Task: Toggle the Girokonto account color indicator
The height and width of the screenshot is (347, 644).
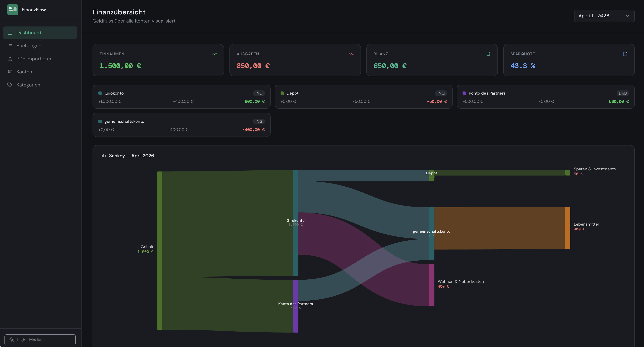Action: coord(100,93)
